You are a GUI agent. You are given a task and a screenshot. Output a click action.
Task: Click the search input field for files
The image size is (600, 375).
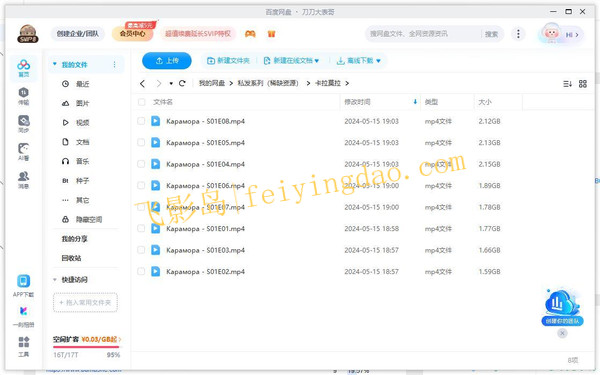click(x=423, y=34)
